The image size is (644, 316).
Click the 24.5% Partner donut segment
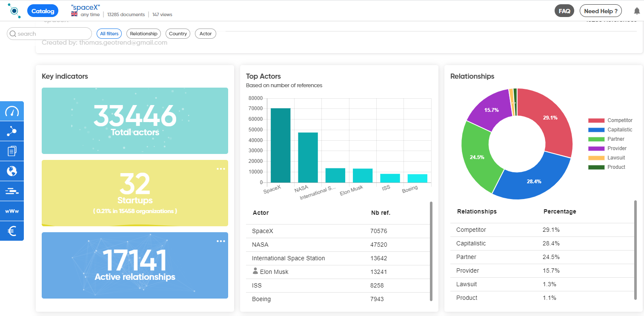pos(477,157)
